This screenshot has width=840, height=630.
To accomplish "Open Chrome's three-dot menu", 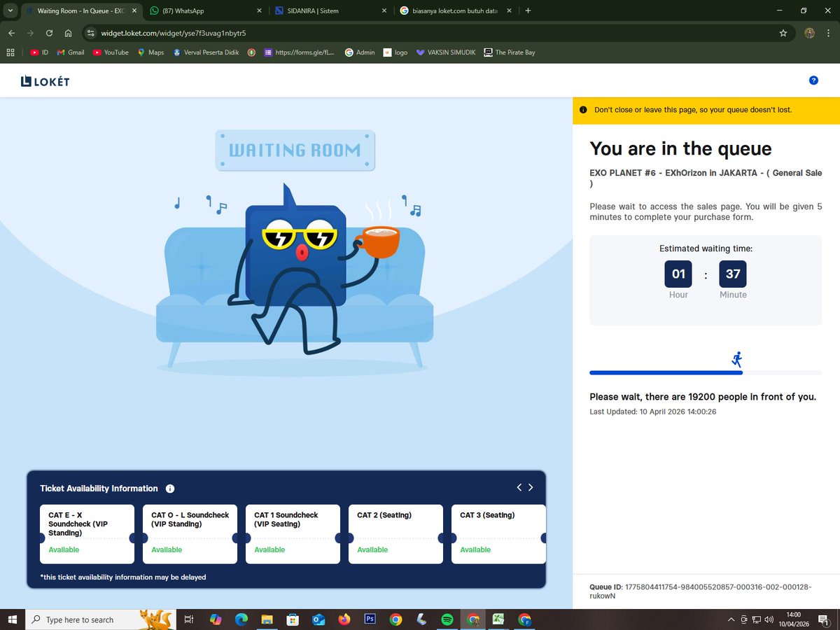I will (829, 33).
